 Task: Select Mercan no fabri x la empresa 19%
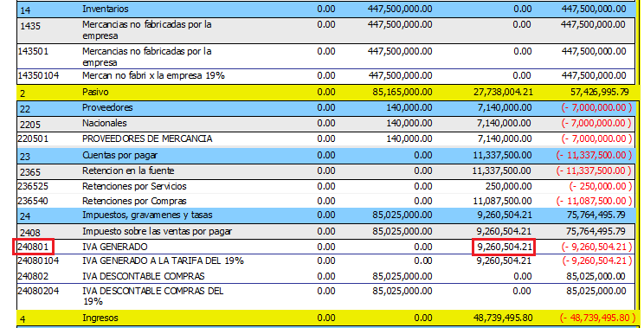pyautogui.click(x=153, y=76)
